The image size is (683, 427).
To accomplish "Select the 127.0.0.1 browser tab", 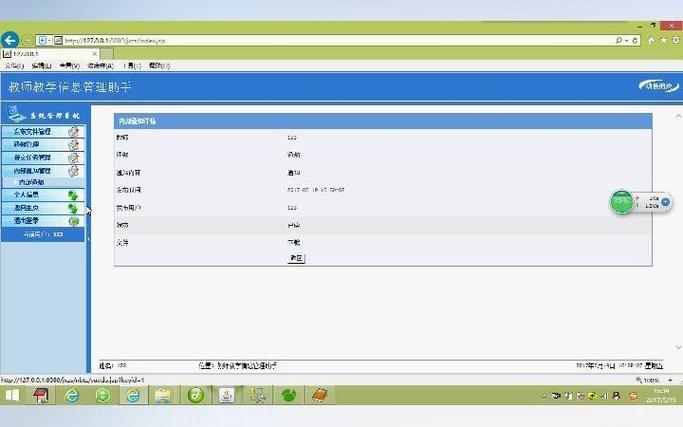I will 50,54.
